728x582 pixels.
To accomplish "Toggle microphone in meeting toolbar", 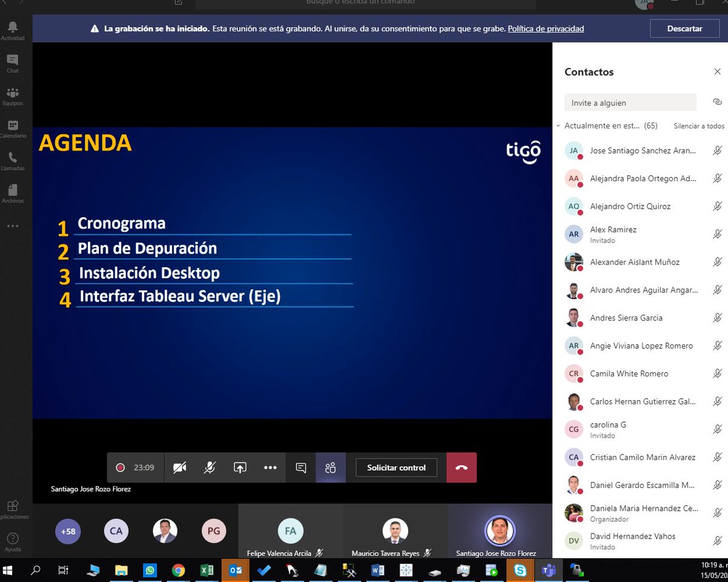I will click(x=210, y=467).
